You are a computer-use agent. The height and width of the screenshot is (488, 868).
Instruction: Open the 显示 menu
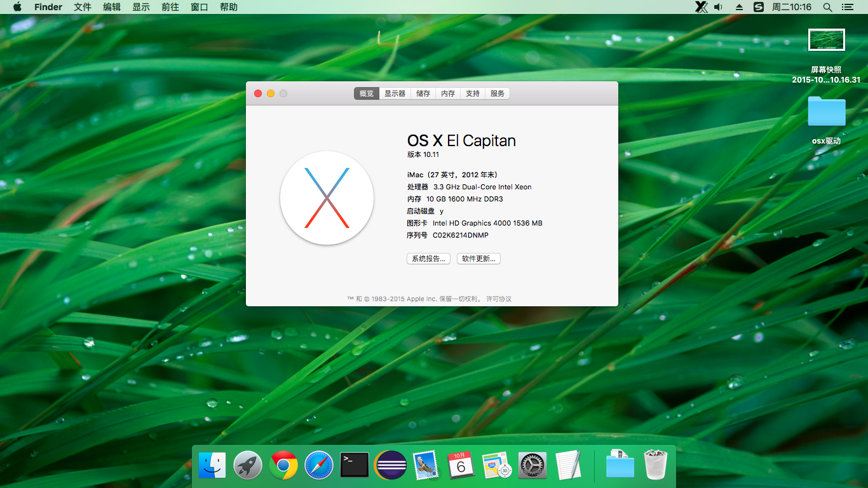pyautogui.click(x=141, y=7)
